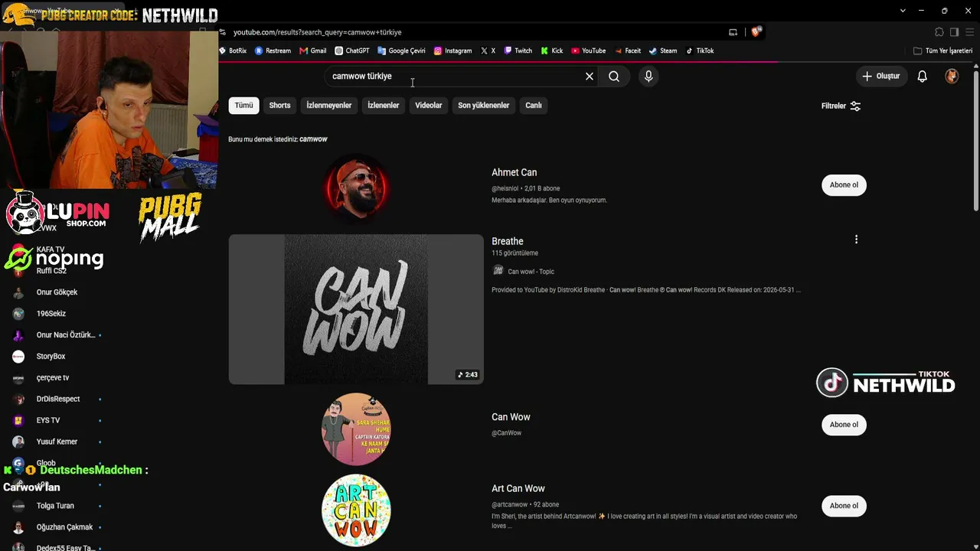
Task: Click the browser address bar URL
Action: tap(317, 32)
